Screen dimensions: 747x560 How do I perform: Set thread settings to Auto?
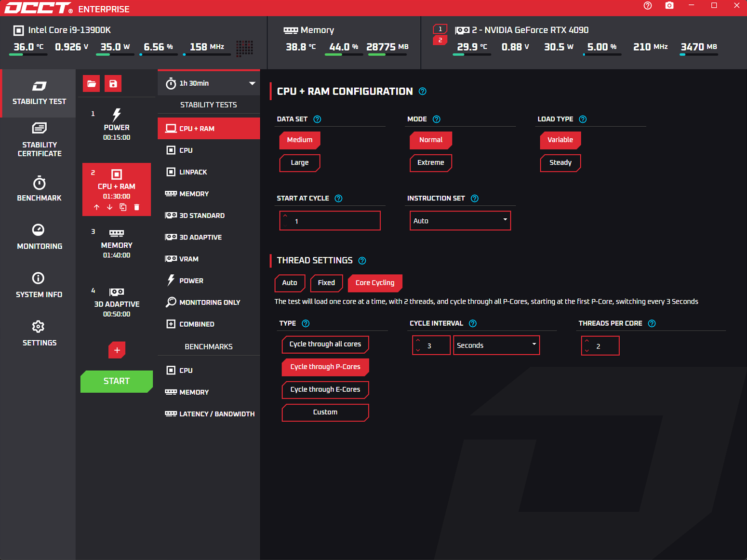tap(290, 283)
